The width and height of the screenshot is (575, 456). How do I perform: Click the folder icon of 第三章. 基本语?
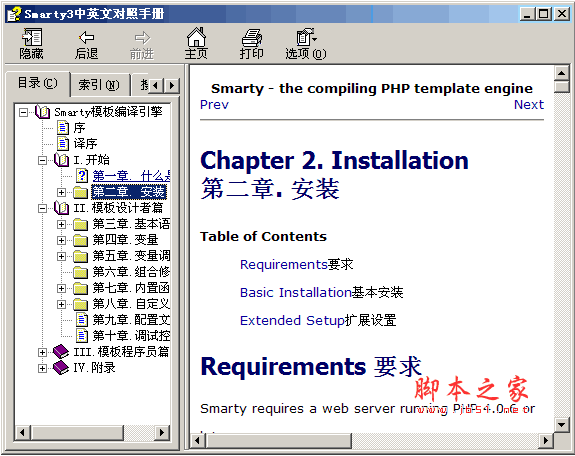[80, 224]
